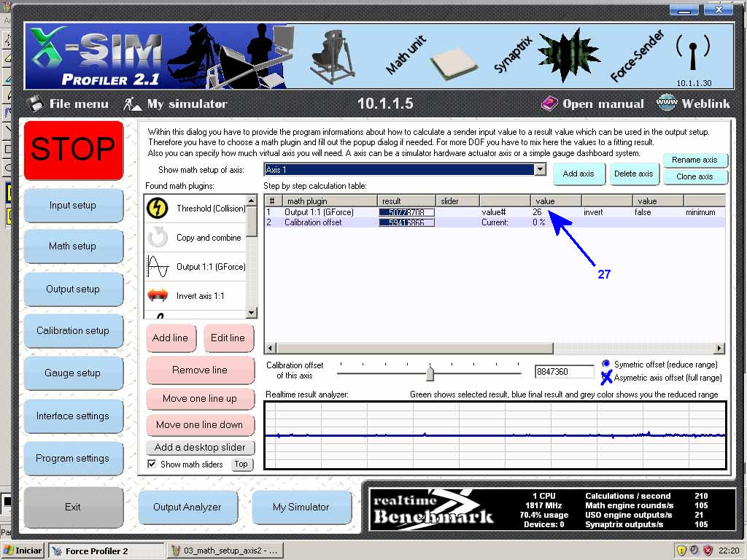The height and width of the screenshot is (560, 747).
Task: Open Output setup page
Action: click(x=73, y=289)
